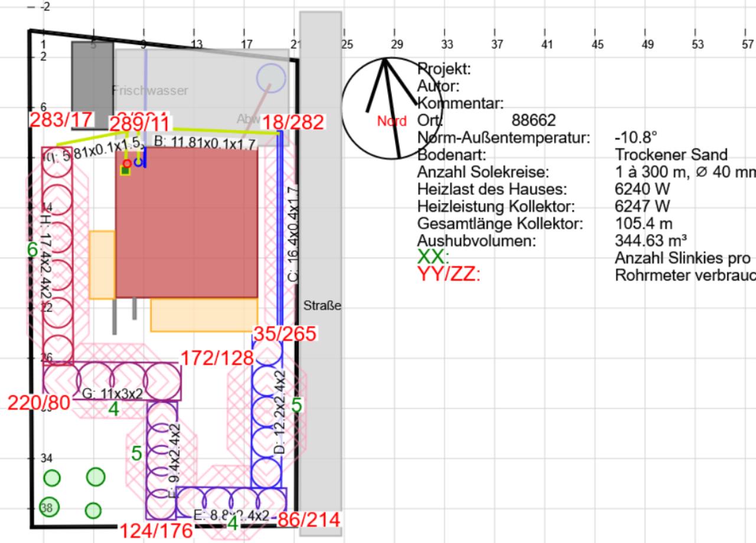
Task: Click the B: 11.81x0.1x1.7 pipe label
Action: [x=205, y=142]
